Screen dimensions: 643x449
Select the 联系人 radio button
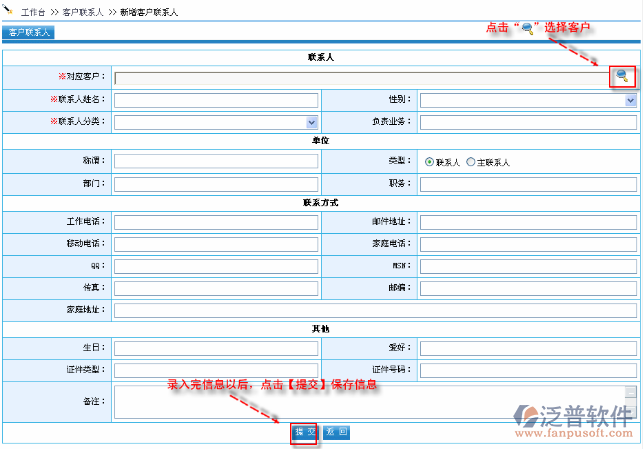click(x=429, y=162)
